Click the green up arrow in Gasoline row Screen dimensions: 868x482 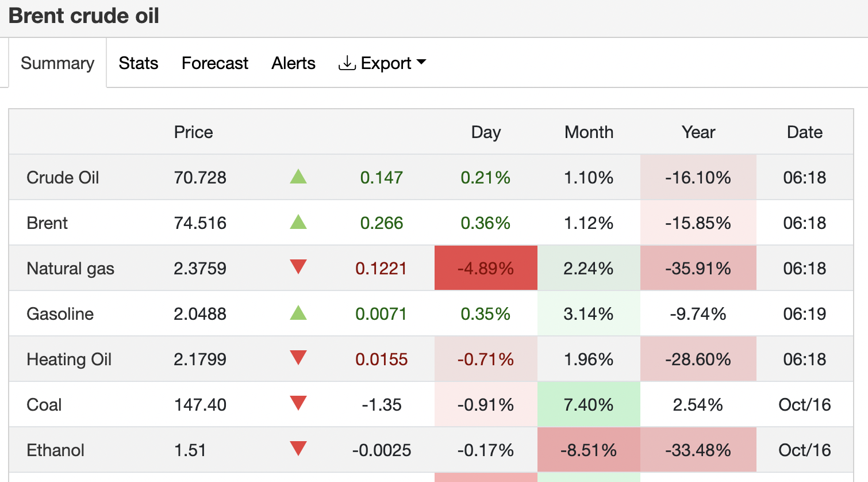pos(298,312)
